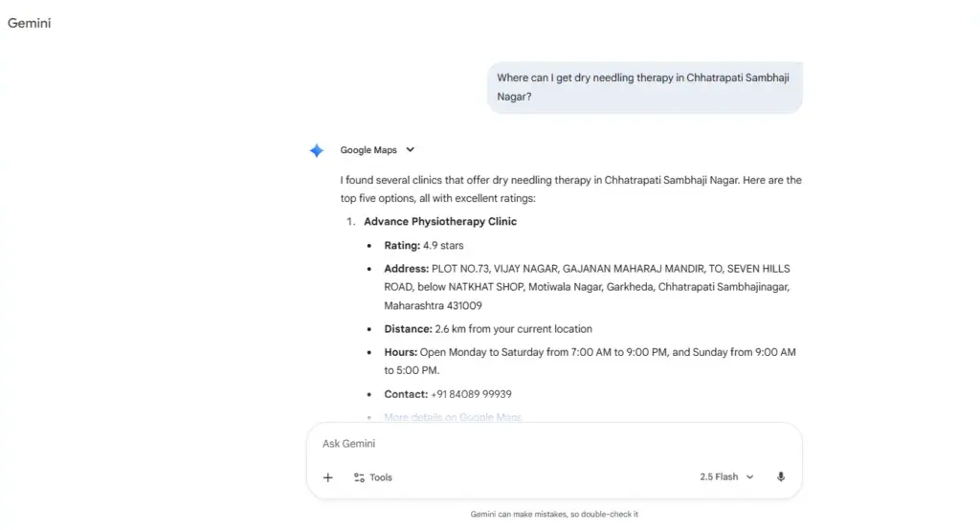Click the Google Maps label text
The image size is (980, 530).
coord(368,150)
